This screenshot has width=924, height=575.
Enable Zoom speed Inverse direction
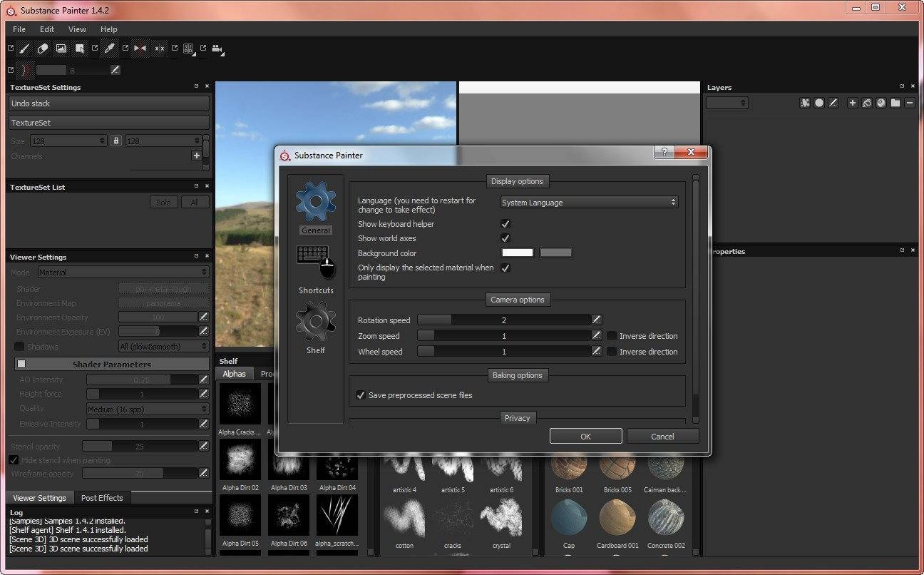(612, 336)
